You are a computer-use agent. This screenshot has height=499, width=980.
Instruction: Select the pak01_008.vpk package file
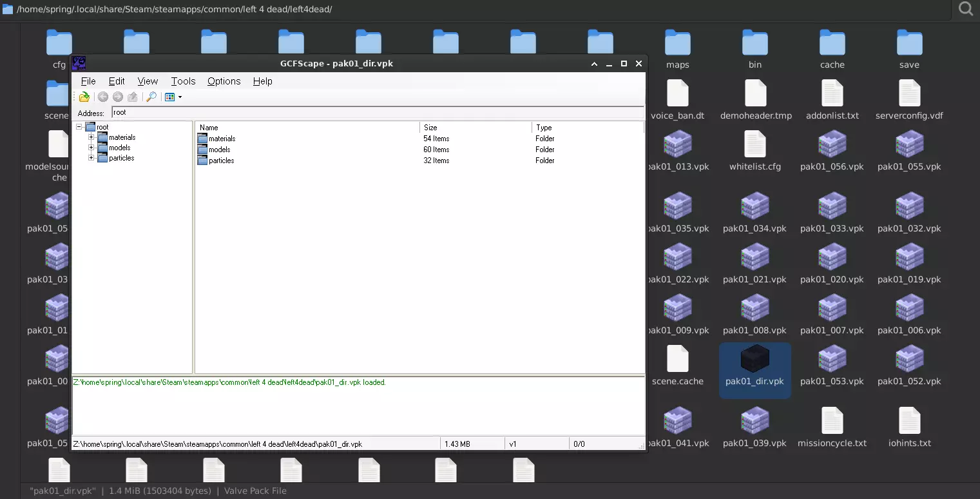(755, 315)
